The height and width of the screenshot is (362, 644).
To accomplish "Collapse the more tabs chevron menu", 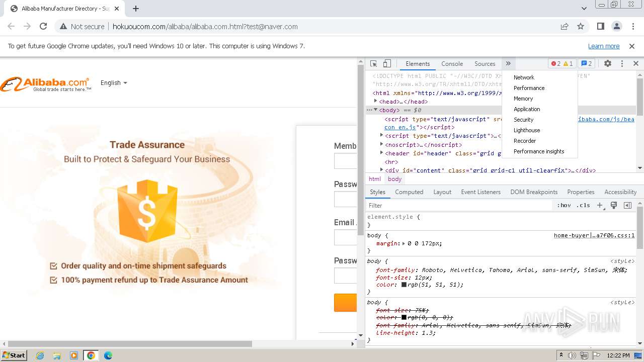I will point(508,64).
